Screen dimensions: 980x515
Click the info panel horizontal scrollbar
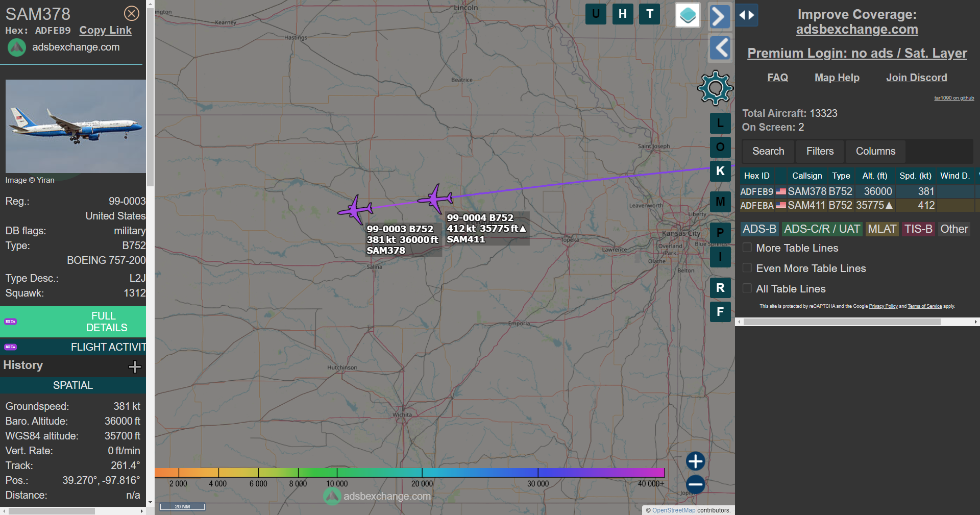click(52, 511)
